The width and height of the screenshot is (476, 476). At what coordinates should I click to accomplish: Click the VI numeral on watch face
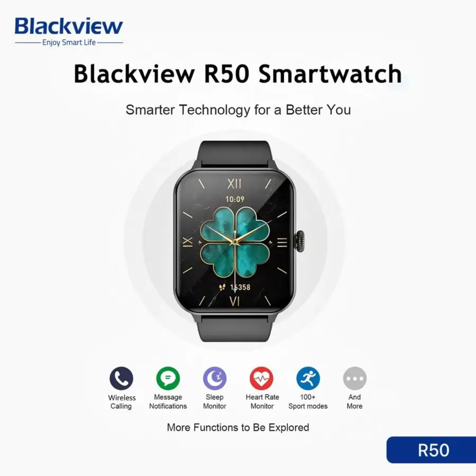pos(234,301)
